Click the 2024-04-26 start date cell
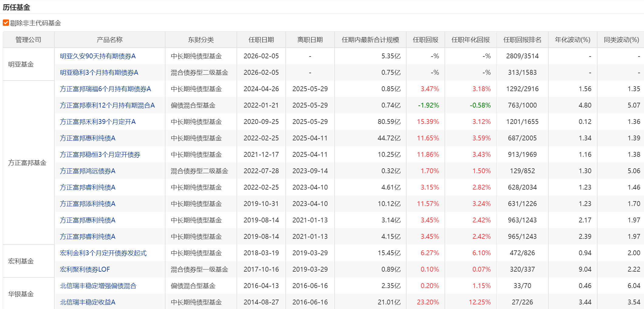Screen dimensions: 644x309 pyautogui.click(x=261, y=89)
